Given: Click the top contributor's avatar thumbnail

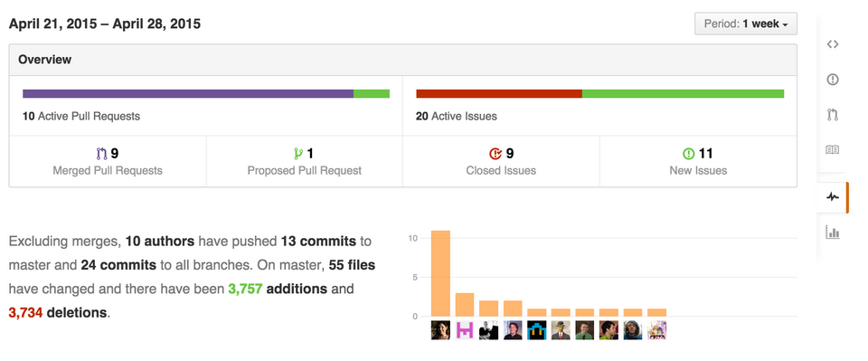Looking at the screenshot, I should (440, 330).
